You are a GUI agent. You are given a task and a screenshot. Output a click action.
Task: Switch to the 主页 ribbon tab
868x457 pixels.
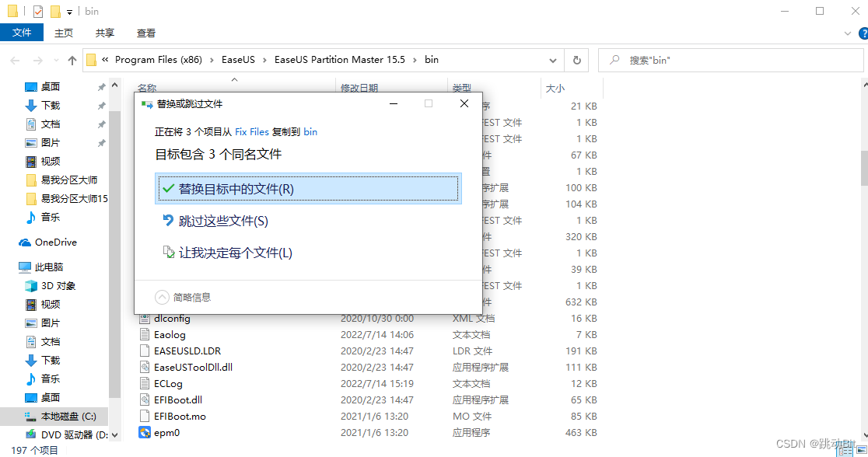pos(64,33)
